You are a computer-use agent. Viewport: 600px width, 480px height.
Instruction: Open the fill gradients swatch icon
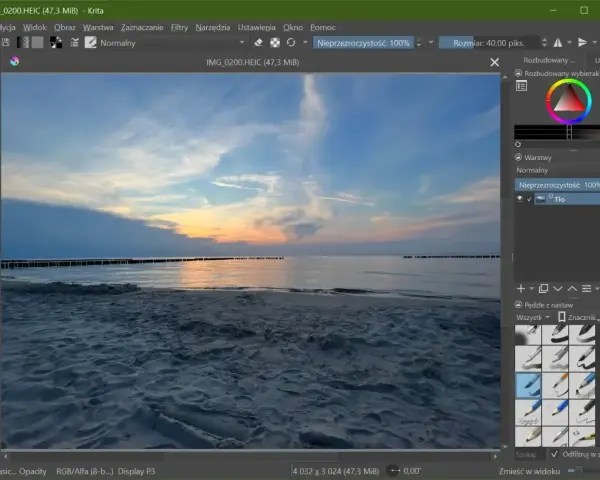(23, 42)
